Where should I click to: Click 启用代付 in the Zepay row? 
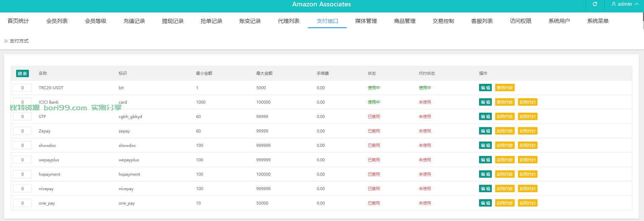click(x=528, y=131)
